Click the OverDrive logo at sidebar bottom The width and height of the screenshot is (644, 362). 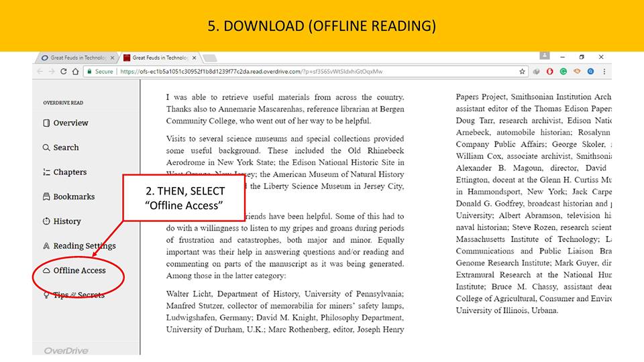coord(66,351)
